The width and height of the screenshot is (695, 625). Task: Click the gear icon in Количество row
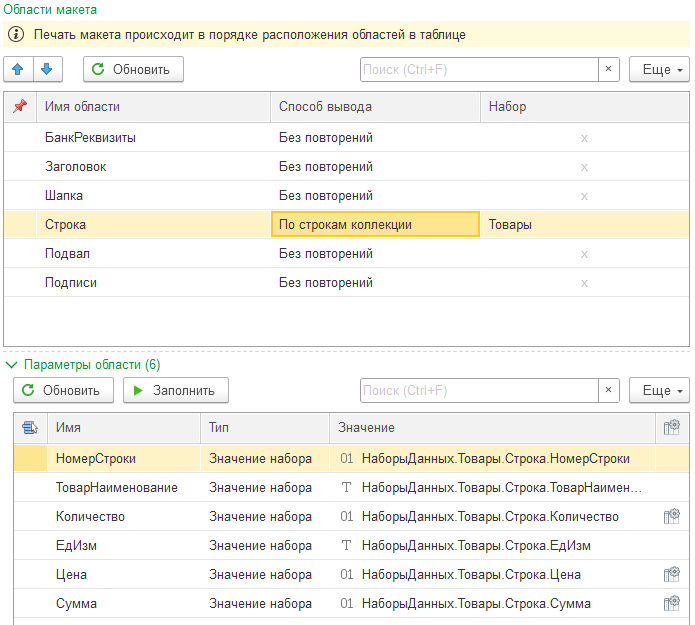(671, 517)
